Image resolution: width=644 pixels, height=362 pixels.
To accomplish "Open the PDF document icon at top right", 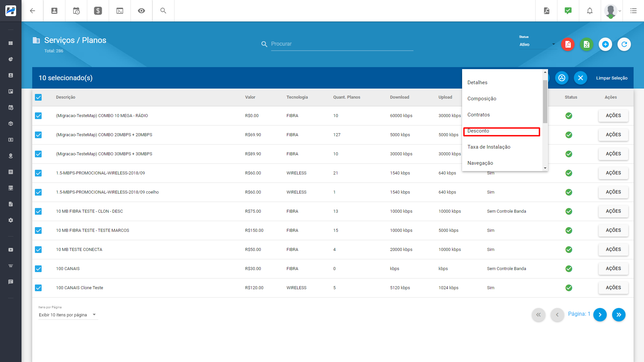I will (547, 11).
